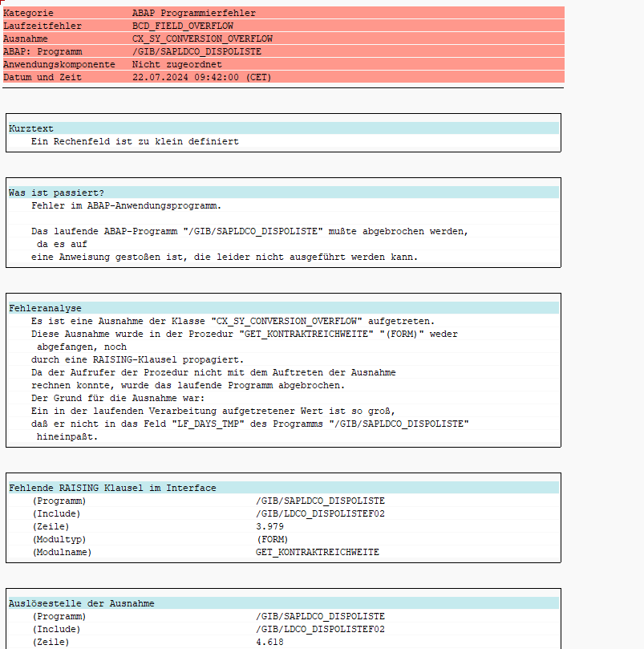Click the text "Ein Rechenfeld ist zu klein definiert"
The height and width of the screenshot is (649, 644).
click(135, 141)
